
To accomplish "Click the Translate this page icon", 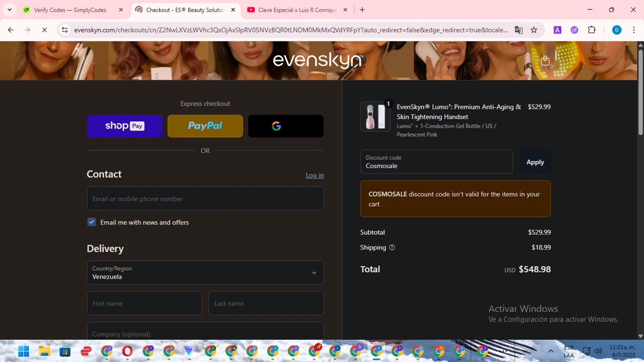I will pyautogui.click(x=519, y=30).
